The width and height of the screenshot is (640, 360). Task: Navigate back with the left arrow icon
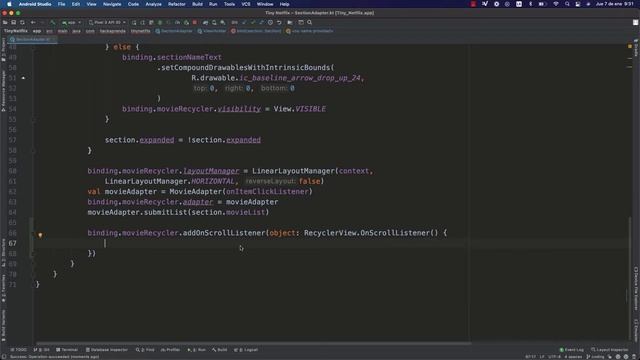[x=33, y=22]
